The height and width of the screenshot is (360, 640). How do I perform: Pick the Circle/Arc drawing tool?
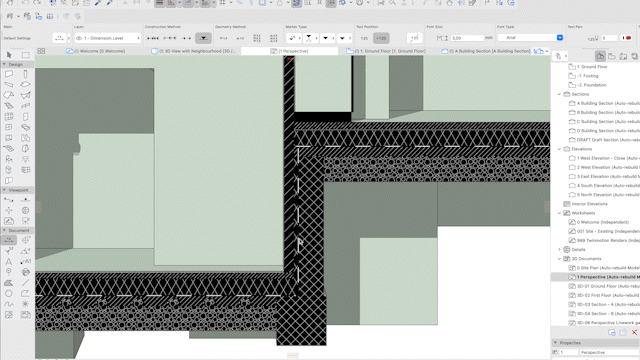pyautogui.click(x=9, y=293)
